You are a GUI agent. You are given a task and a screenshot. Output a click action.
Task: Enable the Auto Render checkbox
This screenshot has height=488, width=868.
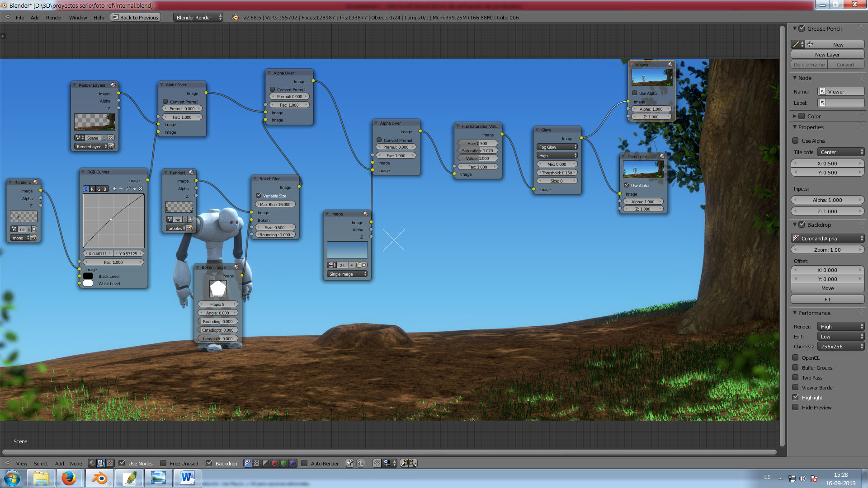pos(305,463)
